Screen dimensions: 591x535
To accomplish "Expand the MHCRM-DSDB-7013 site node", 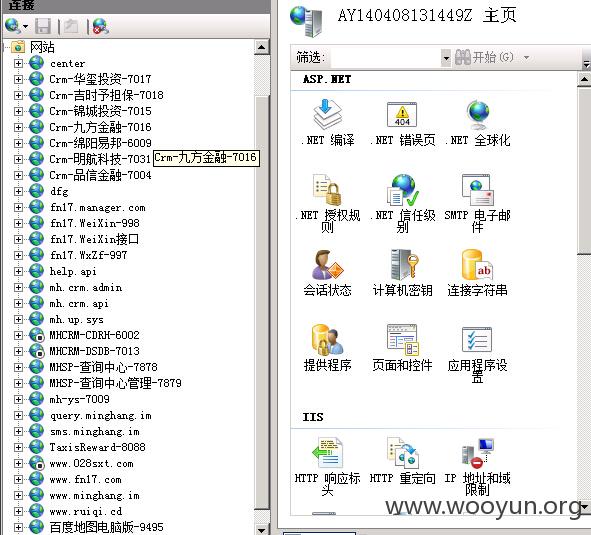I will (x=18, y=351).
